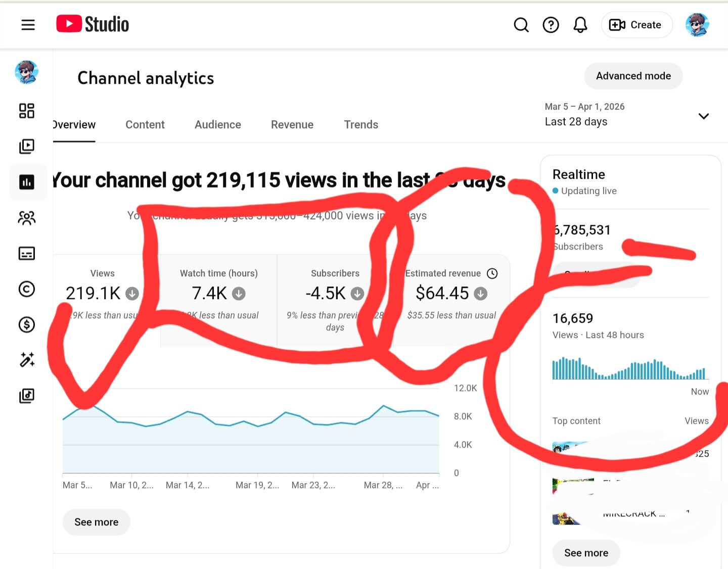Click the Create button

(x=636, y=25)
